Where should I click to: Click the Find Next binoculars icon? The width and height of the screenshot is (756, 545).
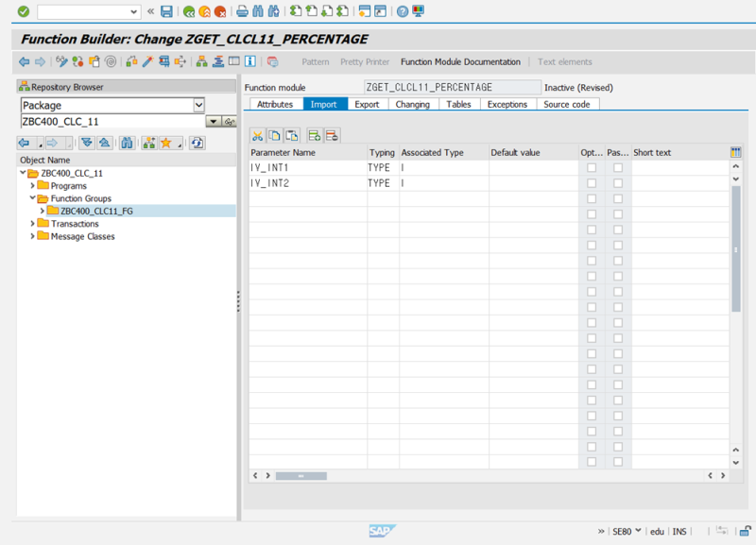pos(273,11)
